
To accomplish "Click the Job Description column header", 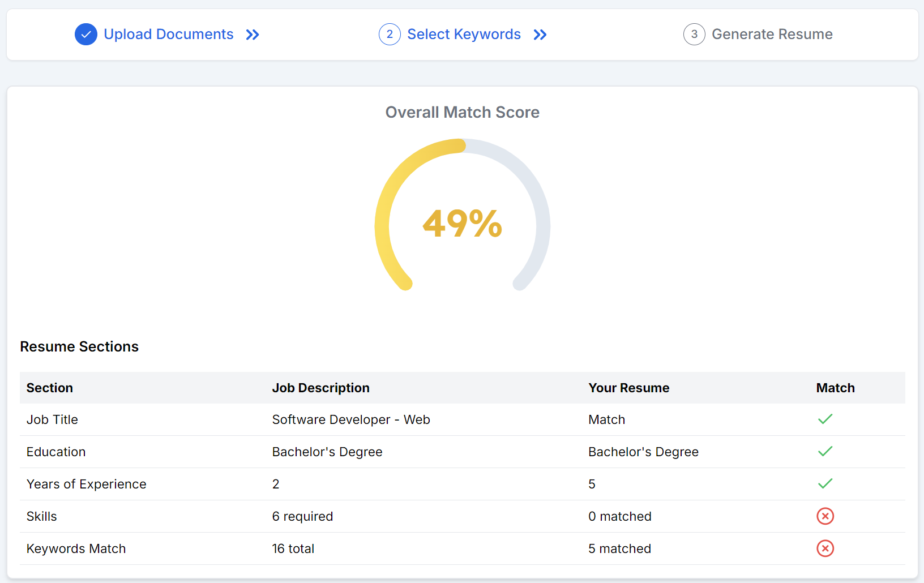I will coord(321,388).
